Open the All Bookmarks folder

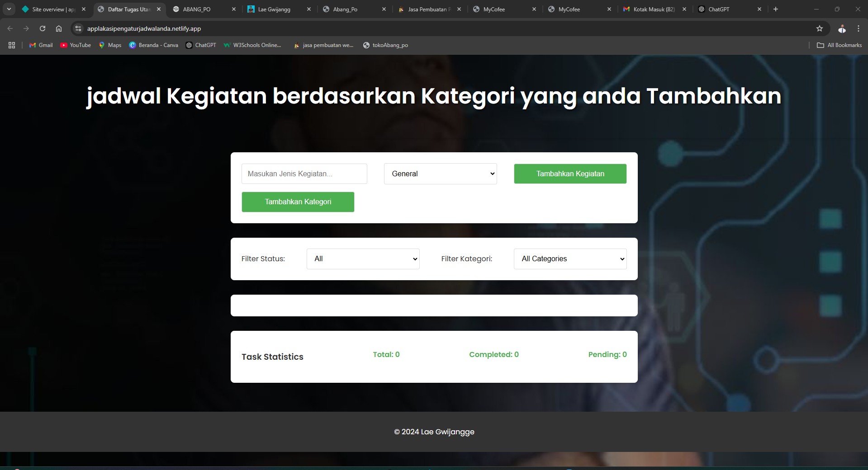pos(839,45)
